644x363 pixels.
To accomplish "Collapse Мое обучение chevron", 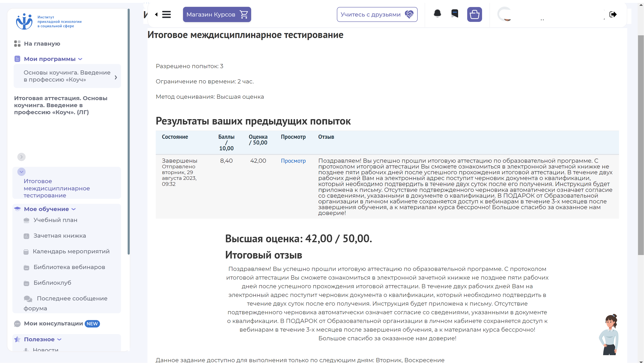I will [x=74, y=209].
